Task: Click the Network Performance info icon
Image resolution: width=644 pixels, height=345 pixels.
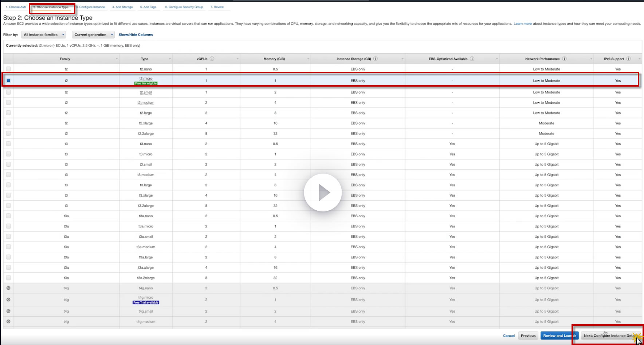Action: (564, 59)
